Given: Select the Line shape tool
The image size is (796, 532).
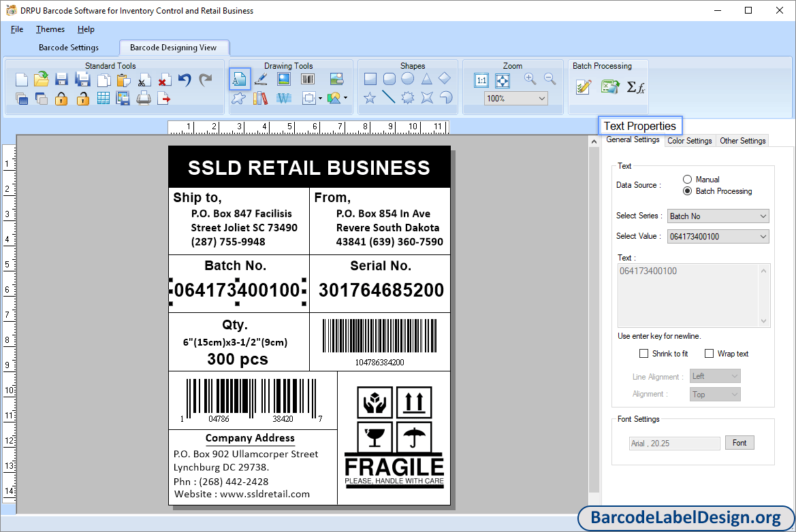Looking at the screenshot, I should pyautogui.click(x=389, y=97).
